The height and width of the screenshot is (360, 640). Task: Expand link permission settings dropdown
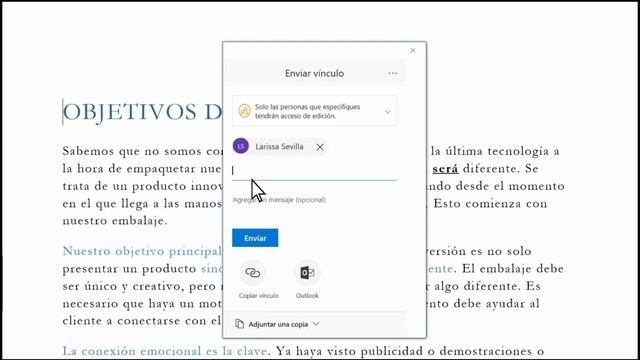click(387, 111)
